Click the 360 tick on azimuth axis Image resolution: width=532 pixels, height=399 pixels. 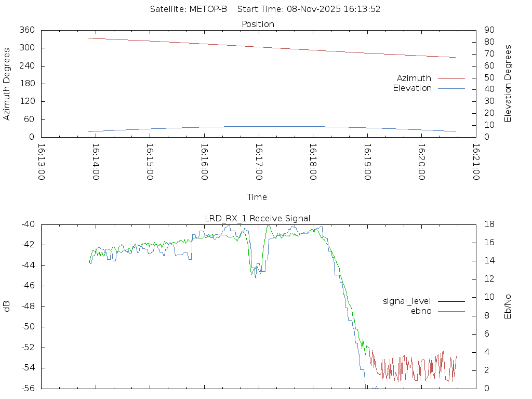[27, 30]
